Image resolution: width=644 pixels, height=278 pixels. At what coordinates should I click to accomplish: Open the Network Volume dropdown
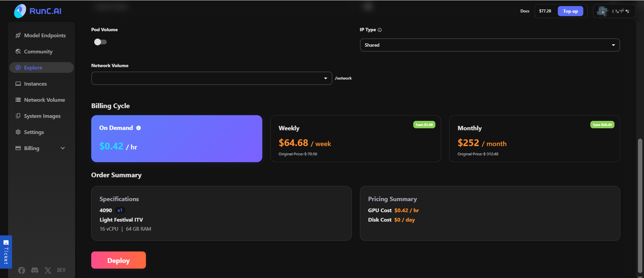coord(211,78)
